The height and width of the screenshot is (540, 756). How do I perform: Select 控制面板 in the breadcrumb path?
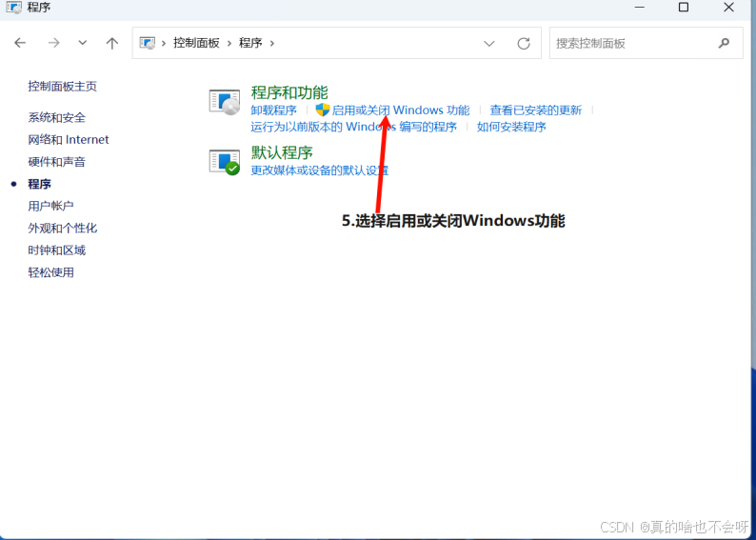pos(196,43)
